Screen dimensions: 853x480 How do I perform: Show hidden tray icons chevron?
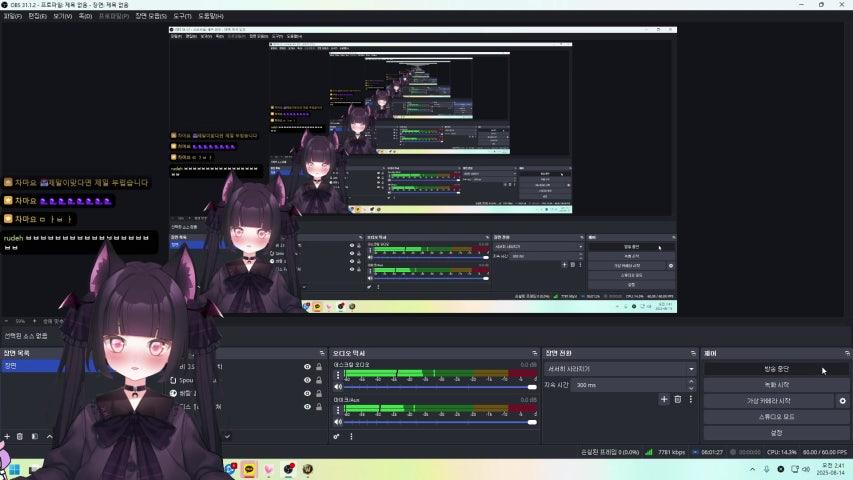click(752, 469)
